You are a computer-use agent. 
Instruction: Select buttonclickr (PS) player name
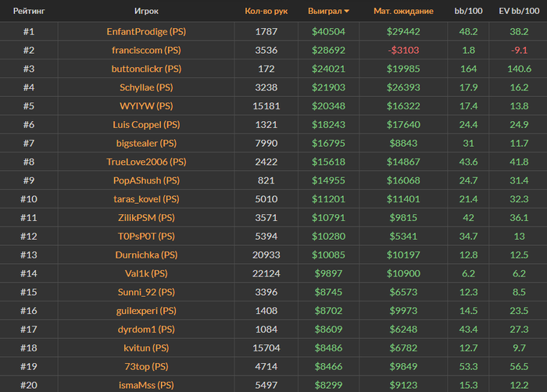click(x=146, y=69)
